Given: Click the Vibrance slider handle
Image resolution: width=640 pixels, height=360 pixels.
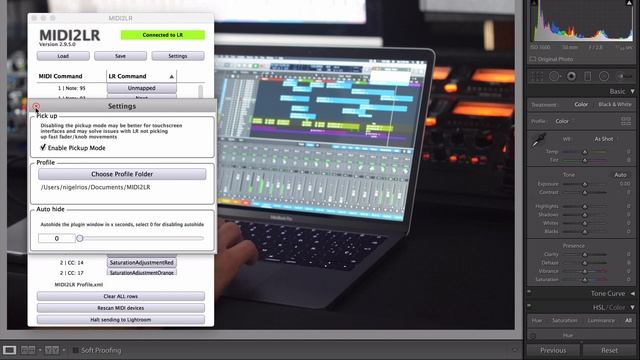Looking at the screenshot, I should 585,271.
